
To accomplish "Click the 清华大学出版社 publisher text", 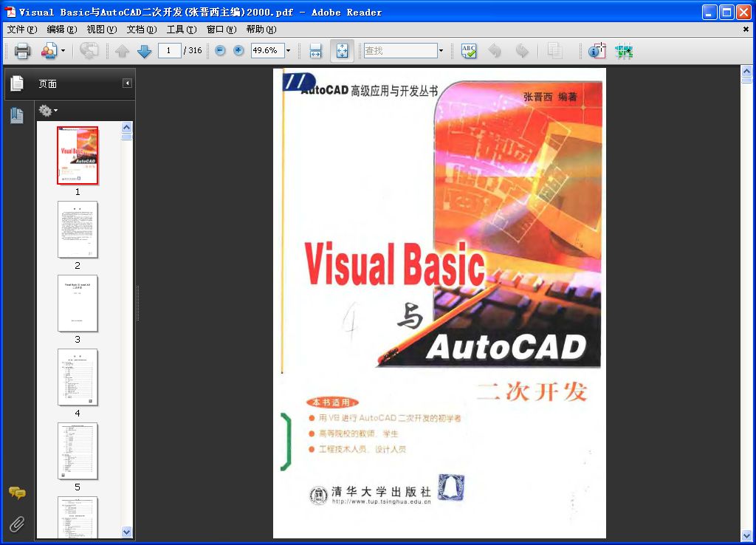I will (x=381, y=492).
